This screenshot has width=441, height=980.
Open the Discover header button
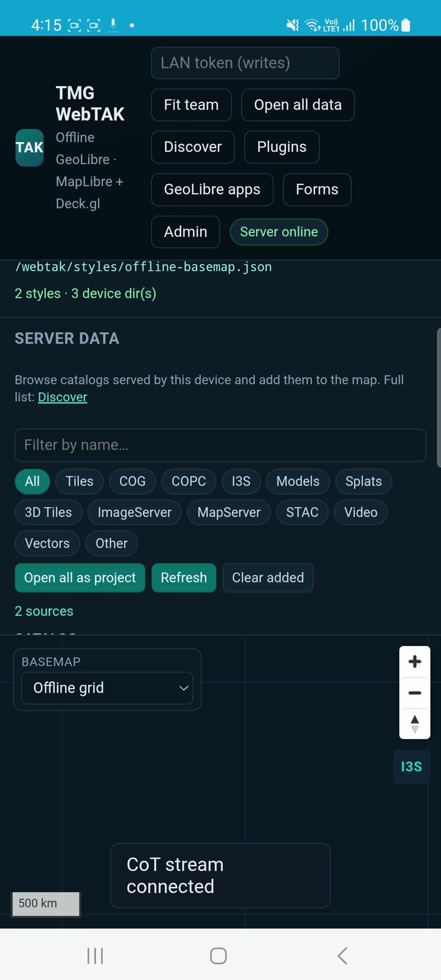point(193,147)
